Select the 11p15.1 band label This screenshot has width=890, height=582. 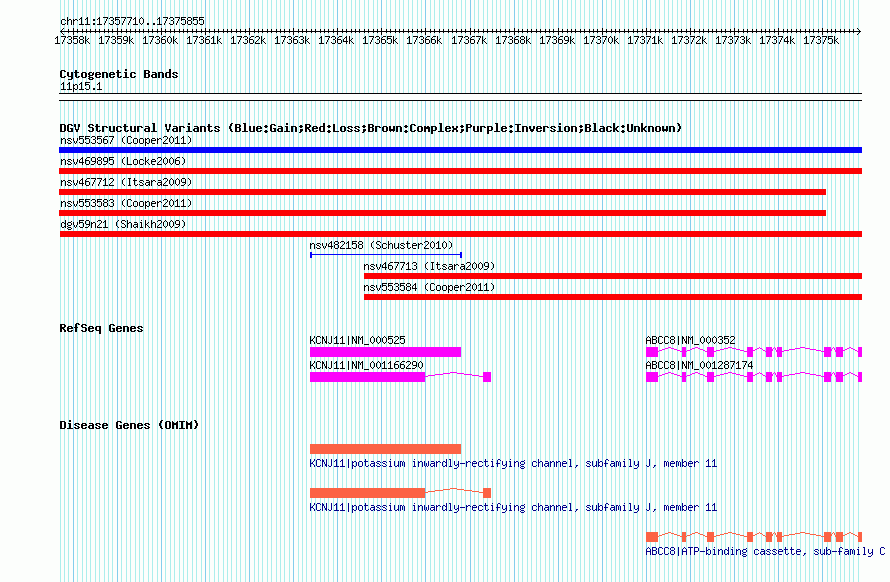81,86
